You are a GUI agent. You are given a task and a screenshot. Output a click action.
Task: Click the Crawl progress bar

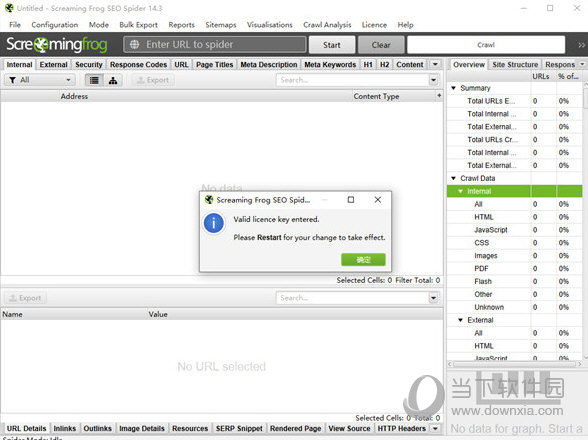pos(486,45)
